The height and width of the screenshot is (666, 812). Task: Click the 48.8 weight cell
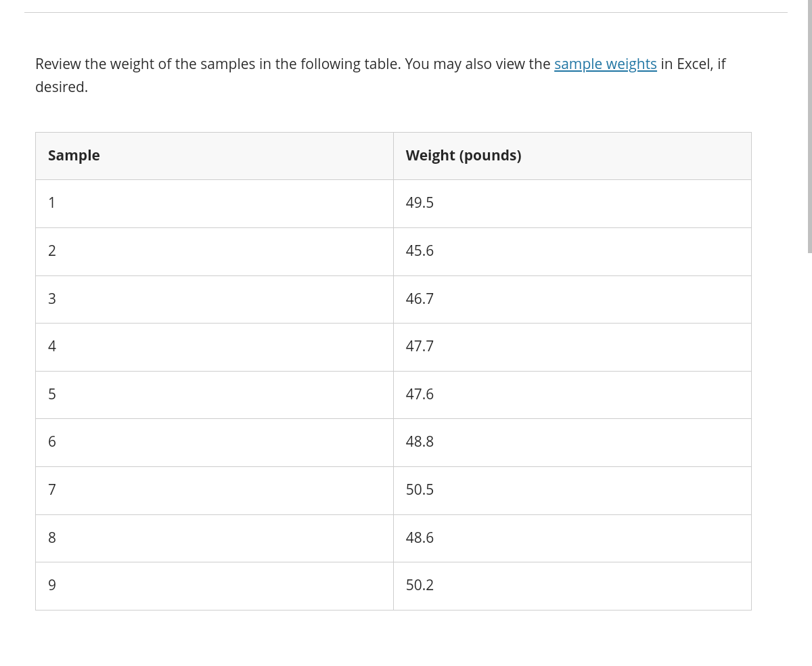(x=572, y=443)
